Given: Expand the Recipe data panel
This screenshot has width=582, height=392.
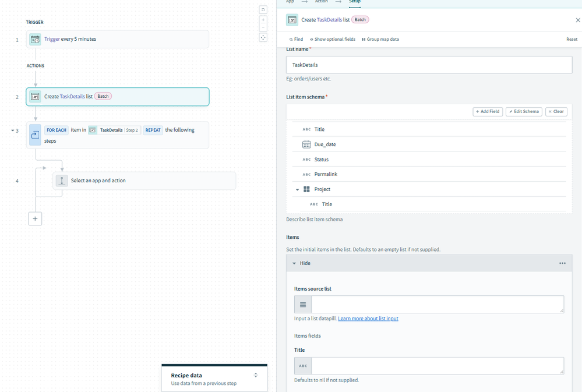Looking at the screenshot, I should pyautogui.click(x=256, y=375).
